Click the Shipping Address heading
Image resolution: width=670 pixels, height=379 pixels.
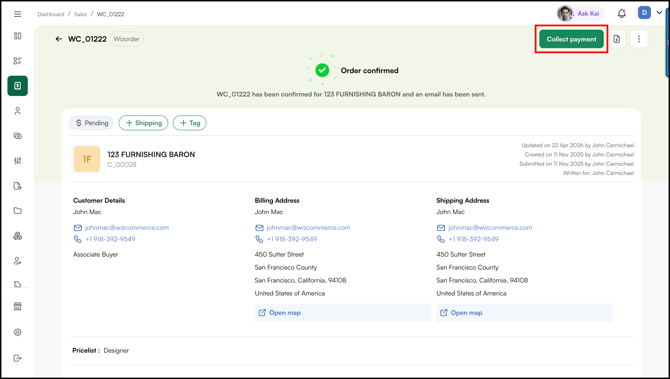[463, 200]
